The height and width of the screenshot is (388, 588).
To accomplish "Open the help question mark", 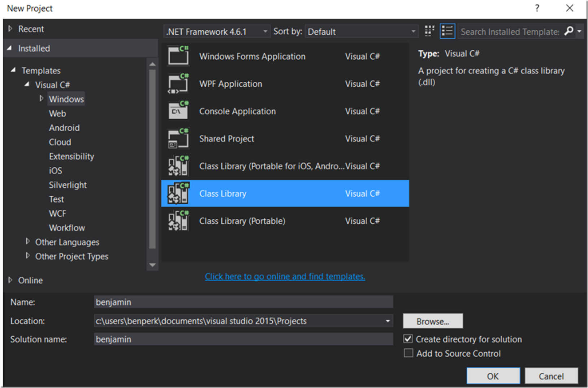I will (537, 8).
